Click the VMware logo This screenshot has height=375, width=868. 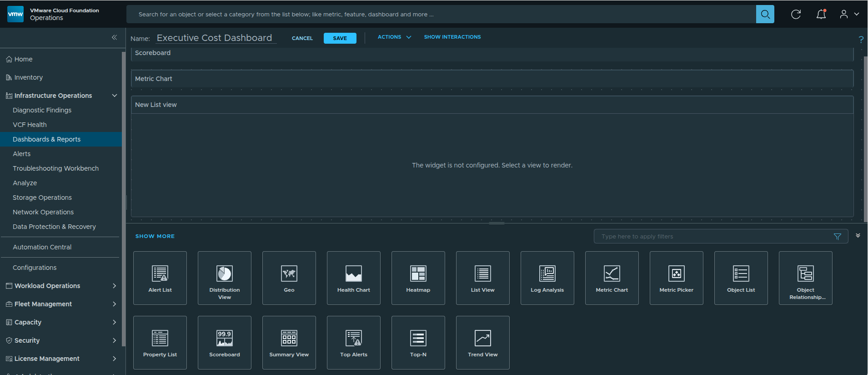point(15,14)
